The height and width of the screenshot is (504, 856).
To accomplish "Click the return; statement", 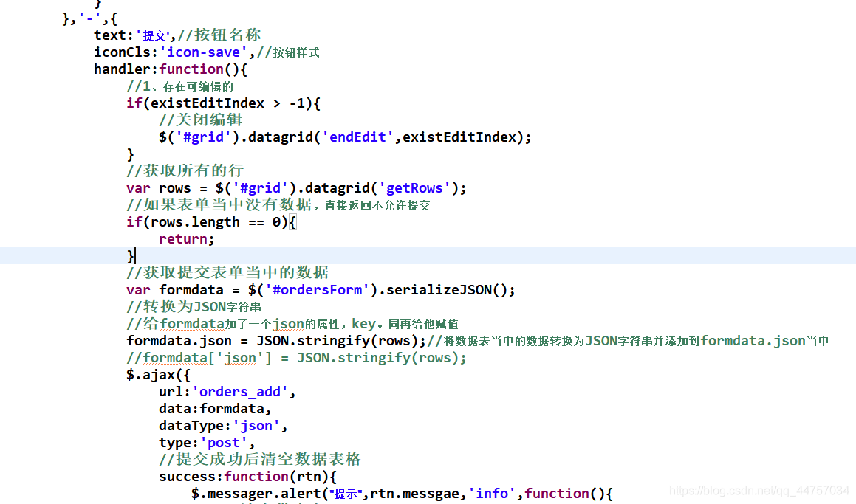I will (187, 239).
